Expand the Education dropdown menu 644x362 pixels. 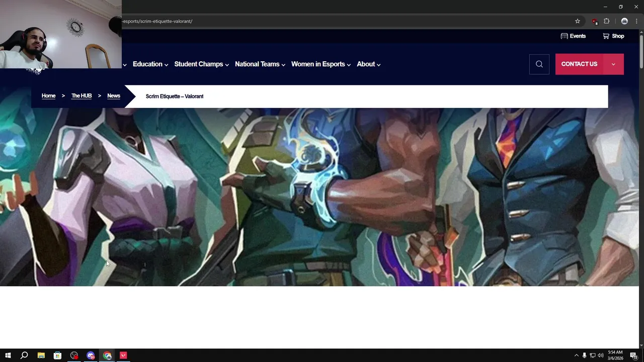(x=150, y=64)
